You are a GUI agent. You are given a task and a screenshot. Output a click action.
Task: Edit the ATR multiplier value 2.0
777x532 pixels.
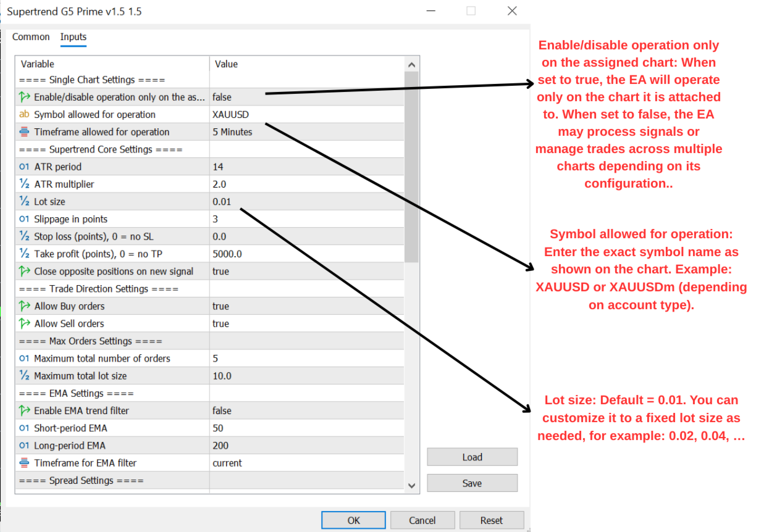(x=307, y=184)
